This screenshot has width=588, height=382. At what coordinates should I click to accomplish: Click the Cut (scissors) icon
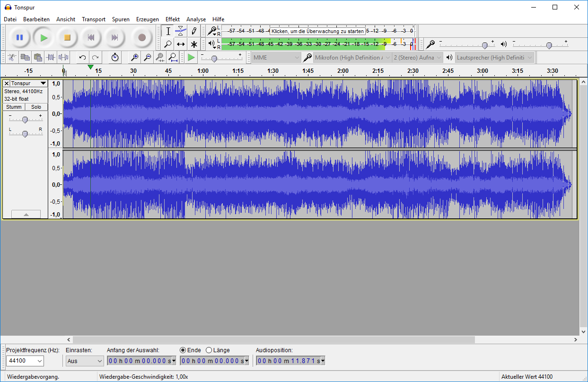pos(12,57)
